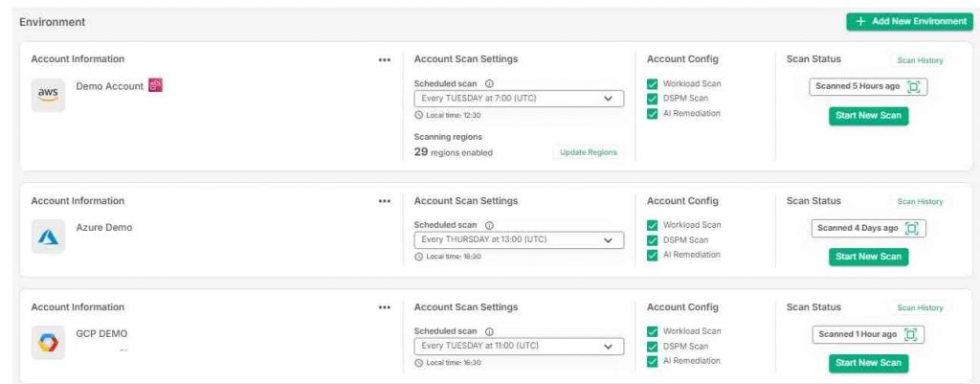This screenshot has width=980, height=384.
Task: Click the AWS logo icon for Demo Account
Action: coord(48,94)
